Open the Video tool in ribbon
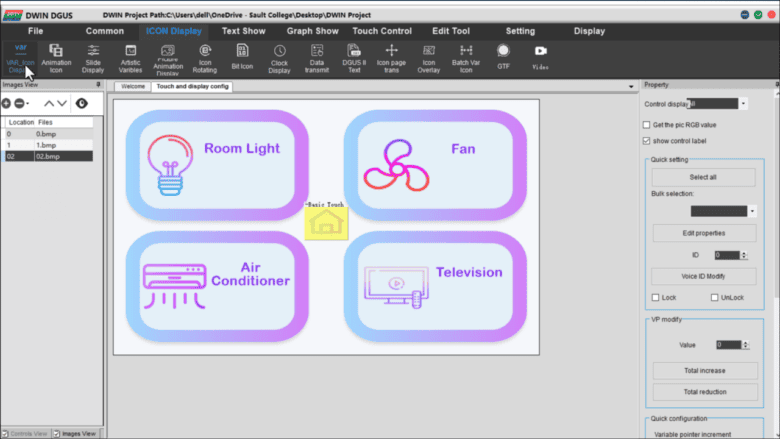780x439 pixels. click(x=540, y=57)
